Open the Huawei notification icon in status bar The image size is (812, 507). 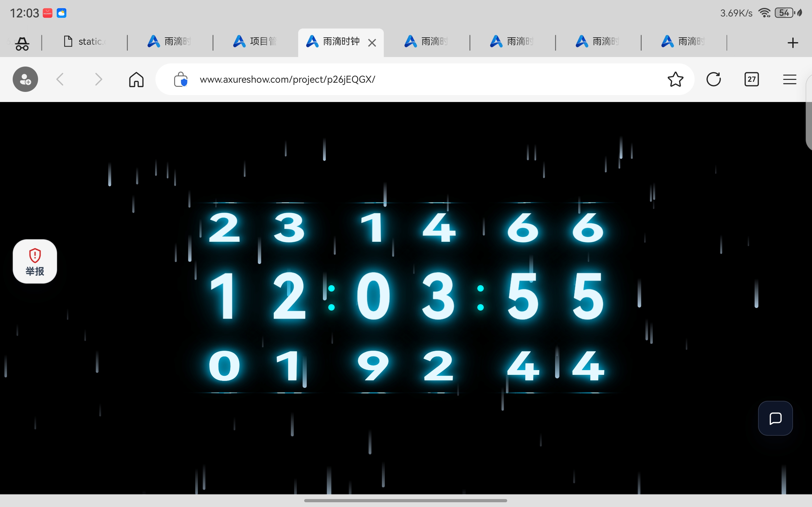pyautogui.click(x=48, y=13)
